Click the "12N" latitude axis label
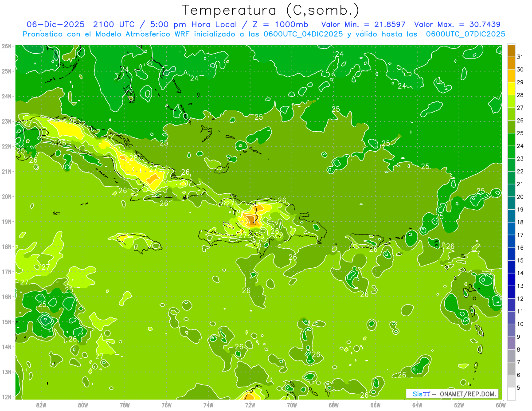Screen dimensions: 532x411 (x=6, y=397)
